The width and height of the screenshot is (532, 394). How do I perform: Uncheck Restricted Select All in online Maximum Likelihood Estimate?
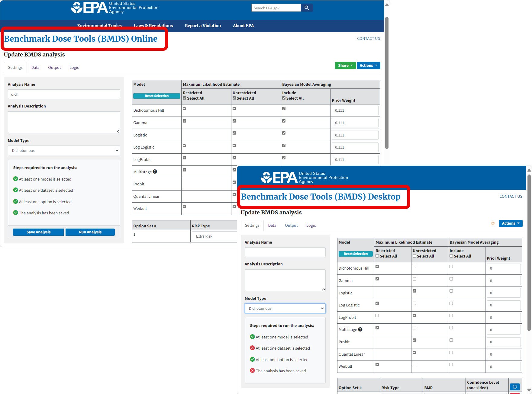point(184,98)
